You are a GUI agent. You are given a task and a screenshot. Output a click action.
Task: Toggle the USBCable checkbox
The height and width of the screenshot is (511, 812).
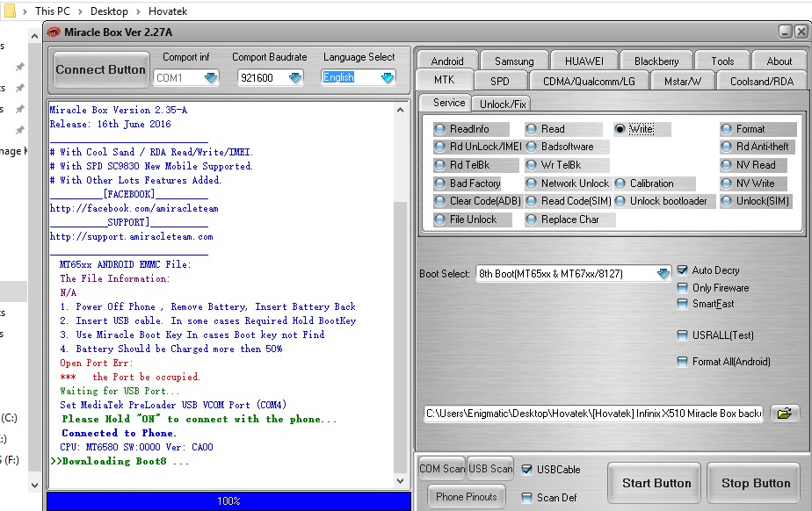coord(527,470)
